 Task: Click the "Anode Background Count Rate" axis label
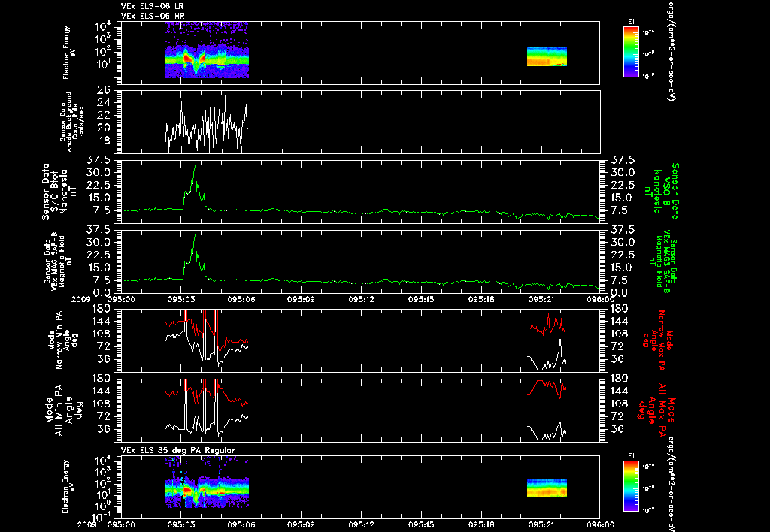point(72,122)
